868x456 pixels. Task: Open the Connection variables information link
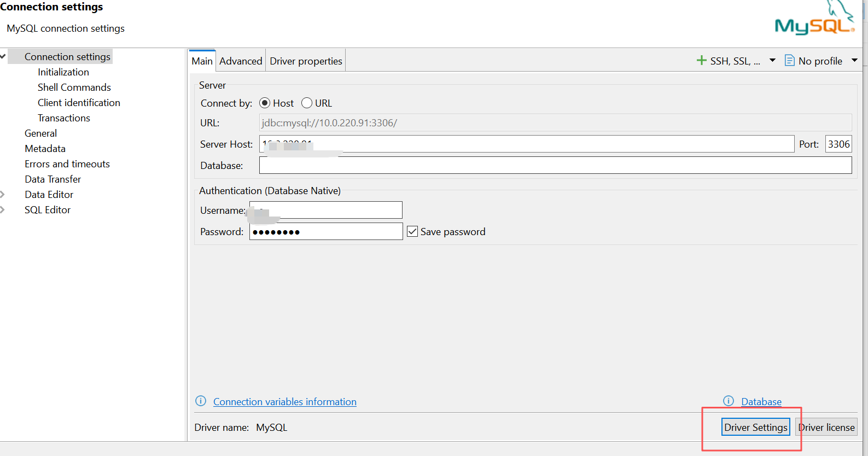[x=284, y=402]
